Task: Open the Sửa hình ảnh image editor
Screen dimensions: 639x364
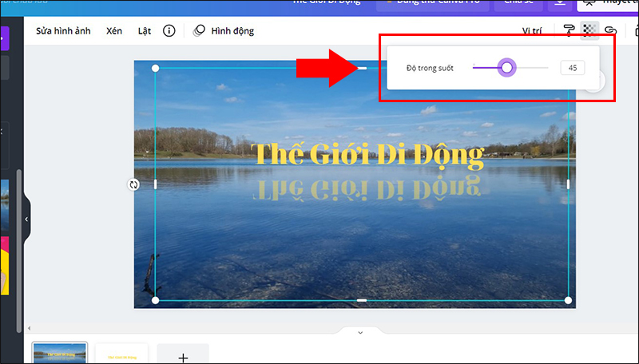Action: 63,31
